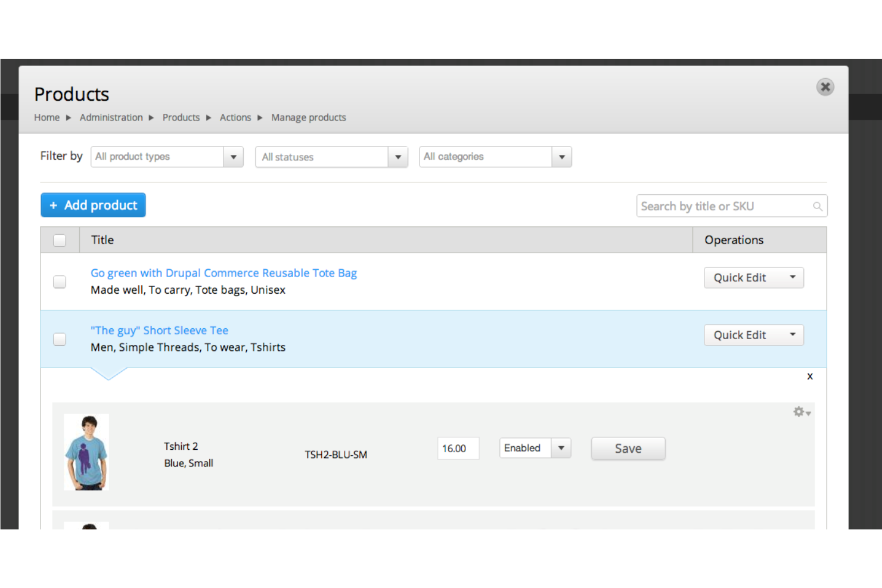The image size is (882, 588).
Task: Toggle the select-all checkbox in table header
Action: click(x=60, y=240)
